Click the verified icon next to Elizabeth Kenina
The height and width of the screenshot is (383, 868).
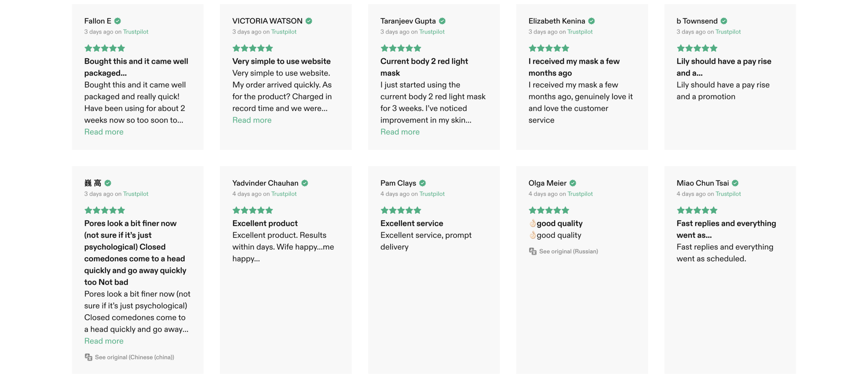591,21
